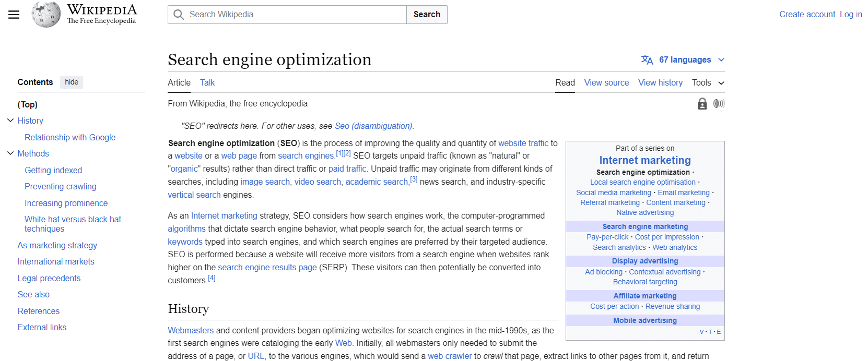Switch to the Article tab
Viewport: 868px width, 361px height.
179,82
